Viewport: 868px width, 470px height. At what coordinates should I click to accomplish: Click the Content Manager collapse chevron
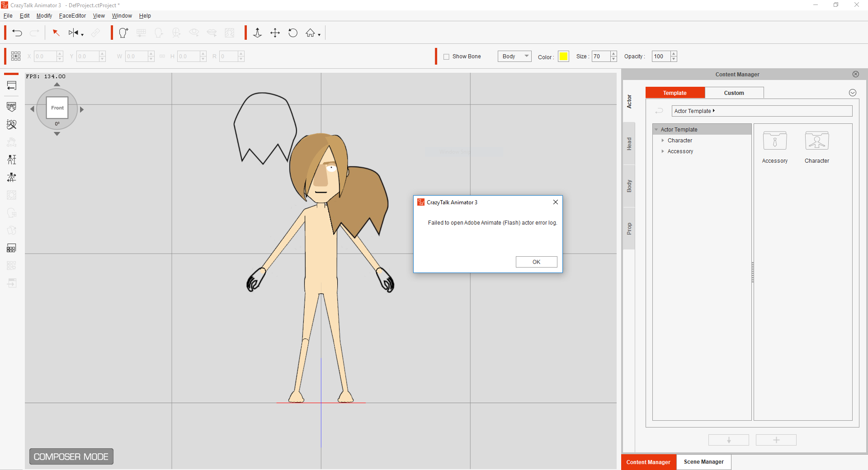tap(853, 93)
